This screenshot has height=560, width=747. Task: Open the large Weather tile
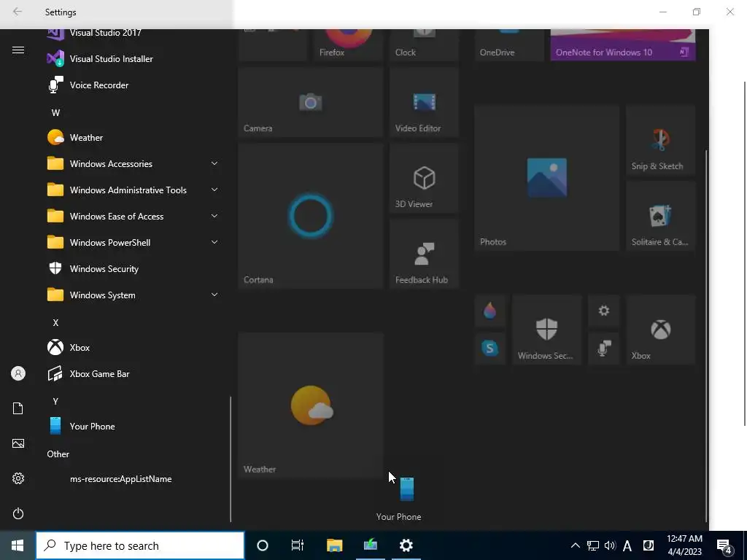click(311, 405)
